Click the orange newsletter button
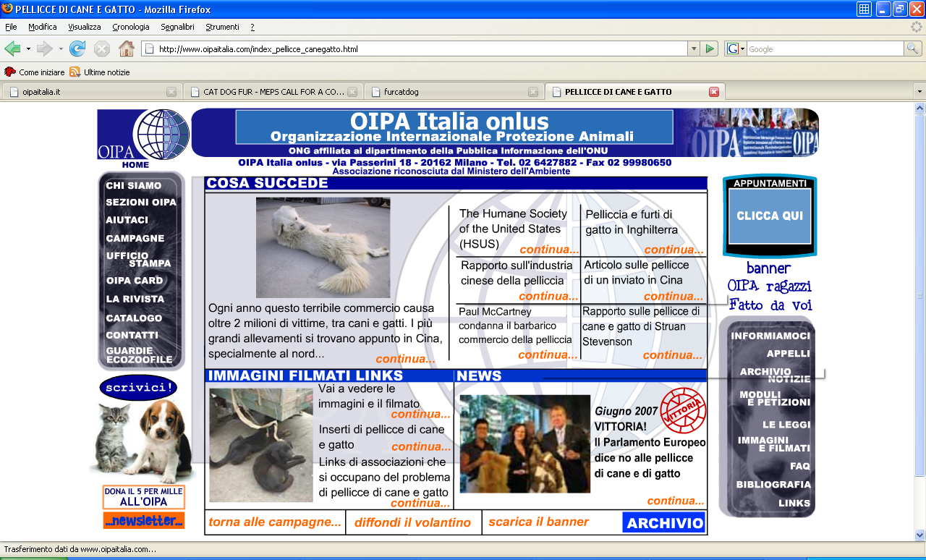 pyautogui.click(x=144, y=520)
